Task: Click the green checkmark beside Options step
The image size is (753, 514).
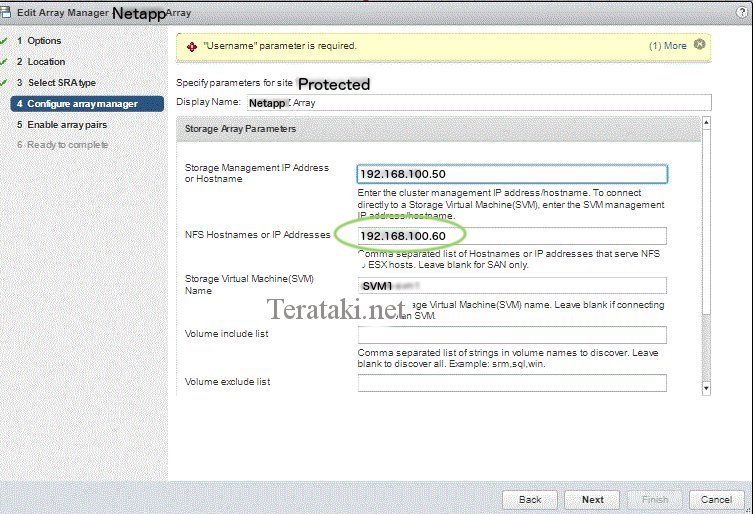Action: [x=4, y=41]
